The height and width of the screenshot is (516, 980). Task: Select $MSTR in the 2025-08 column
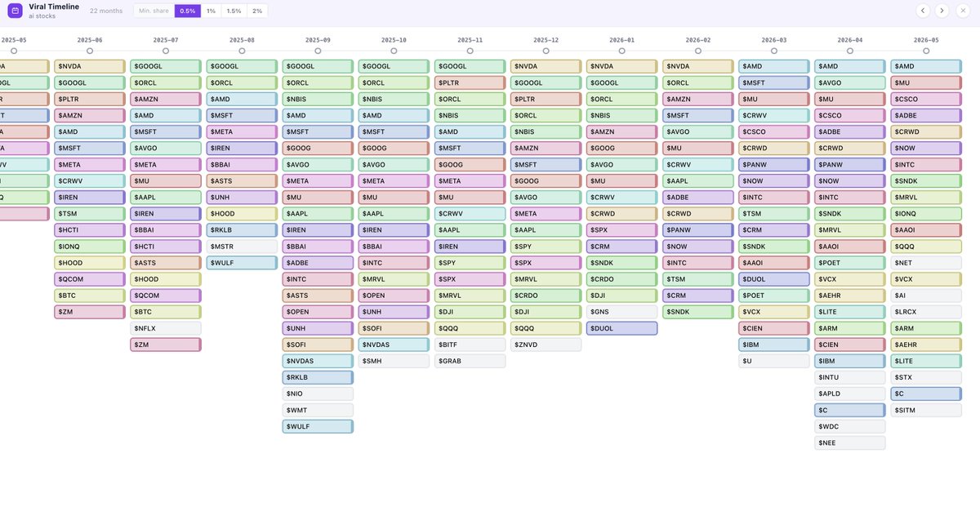(242, 247)
